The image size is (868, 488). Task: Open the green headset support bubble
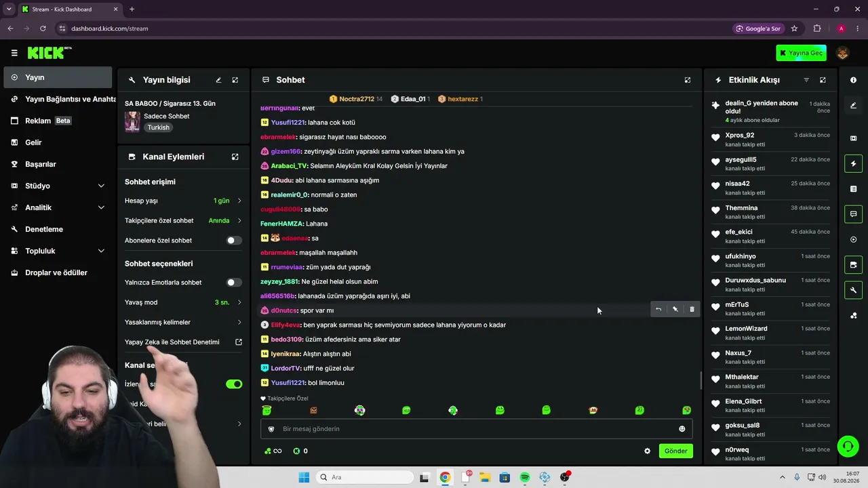pos(848,446)
